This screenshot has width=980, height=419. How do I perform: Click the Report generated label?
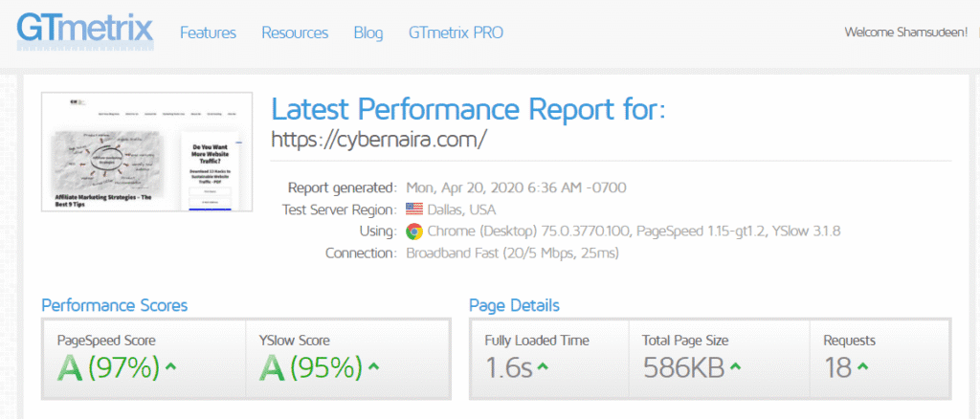coord(342,187)
